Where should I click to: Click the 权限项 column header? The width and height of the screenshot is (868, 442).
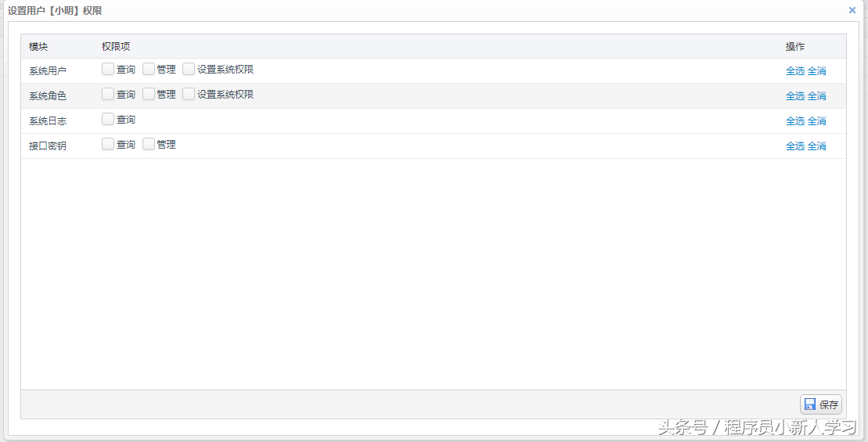coord(116,46)
